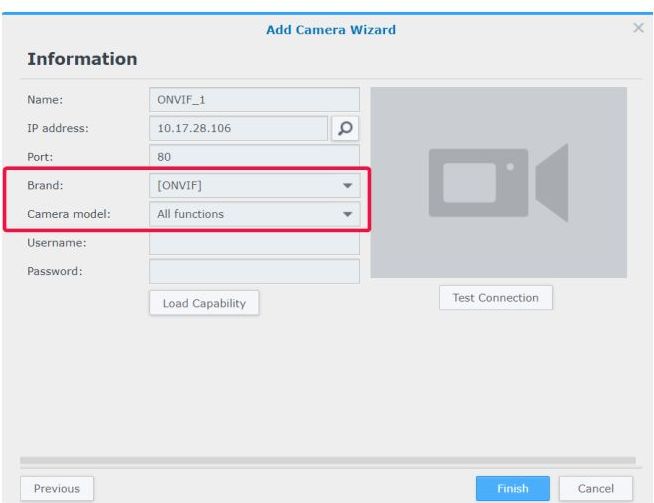Click the camera icon in the preview pane
Viewport: 654px width, 503px height.
[498, 181]
